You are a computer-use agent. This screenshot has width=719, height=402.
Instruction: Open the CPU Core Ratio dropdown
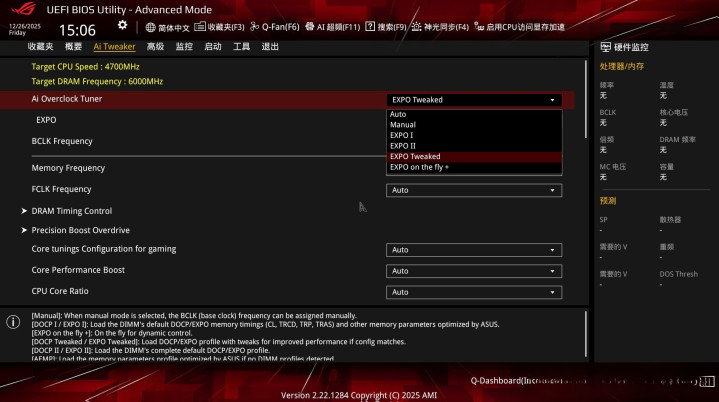(474, 292)
